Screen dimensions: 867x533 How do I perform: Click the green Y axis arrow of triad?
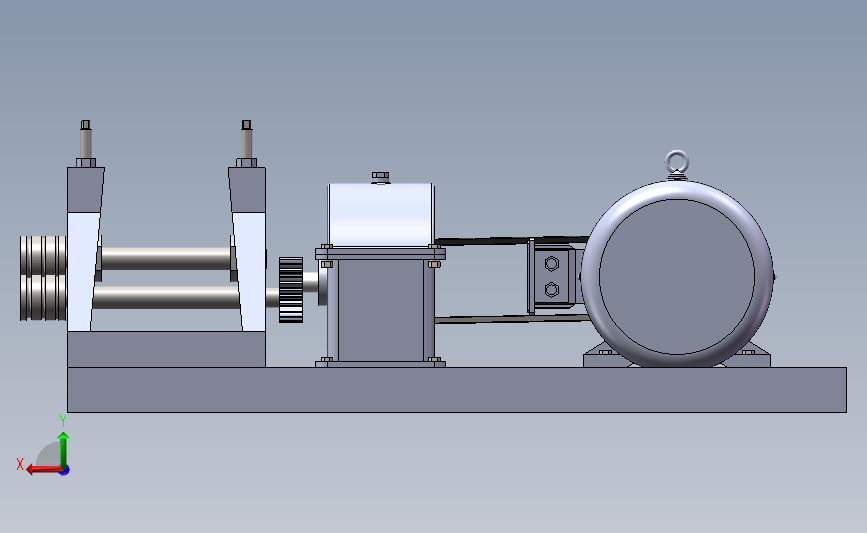coord(64,450)
